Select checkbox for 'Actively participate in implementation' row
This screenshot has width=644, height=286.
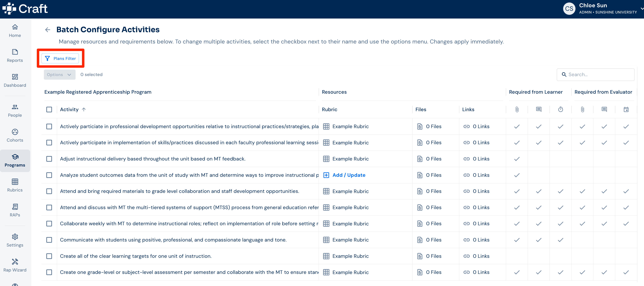[49, 143]
